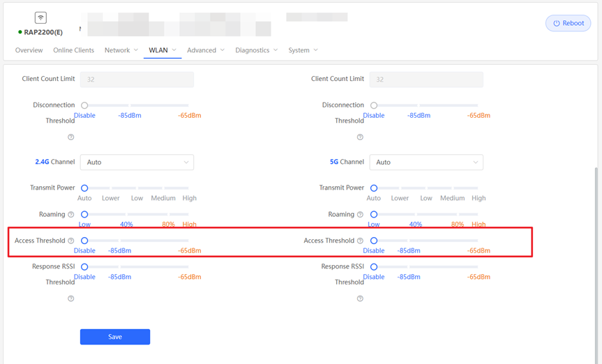This screenshot has height=364, width=602.
Task: Click the Reboot button
Action: pos(568,23)
